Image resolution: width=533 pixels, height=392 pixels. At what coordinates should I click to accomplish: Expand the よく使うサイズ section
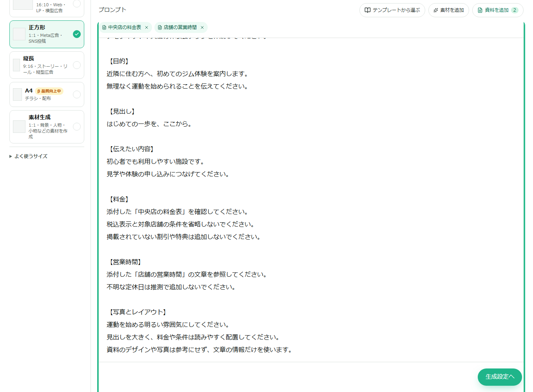coord(28,156)
